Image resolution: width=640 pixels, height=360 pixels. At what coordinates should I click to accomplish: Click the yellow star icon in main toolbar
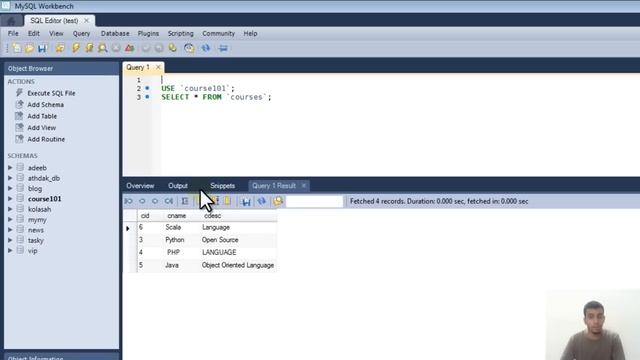60,48
